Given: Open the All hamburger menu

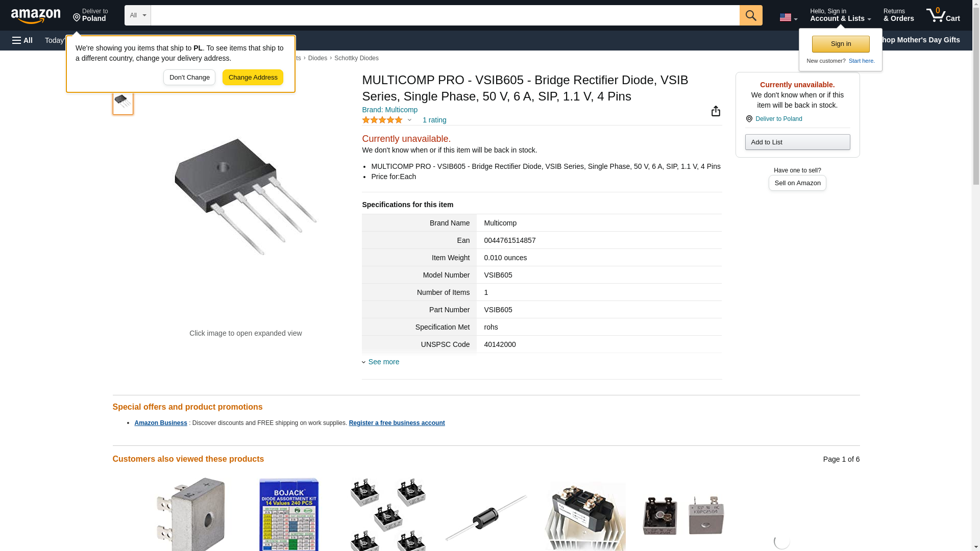Looking at the screenshot, I should pos(22,40).
